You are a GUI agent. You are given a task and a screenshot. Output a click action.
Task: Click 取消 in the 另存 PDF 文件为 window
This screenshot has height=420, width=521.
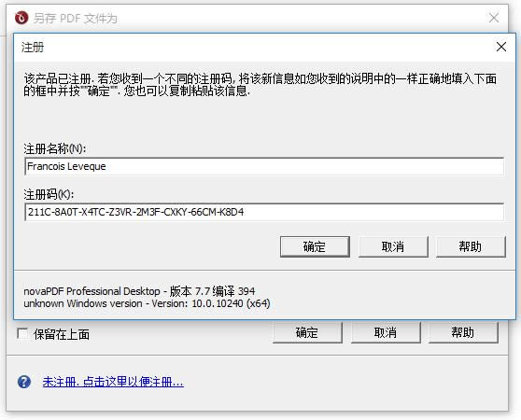coord(386,332)
